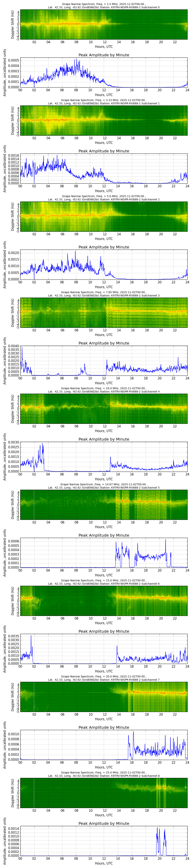Click the 'Freq. = 25.0 MHz' spectrum title
193x868 pixels.
point(104,772)
